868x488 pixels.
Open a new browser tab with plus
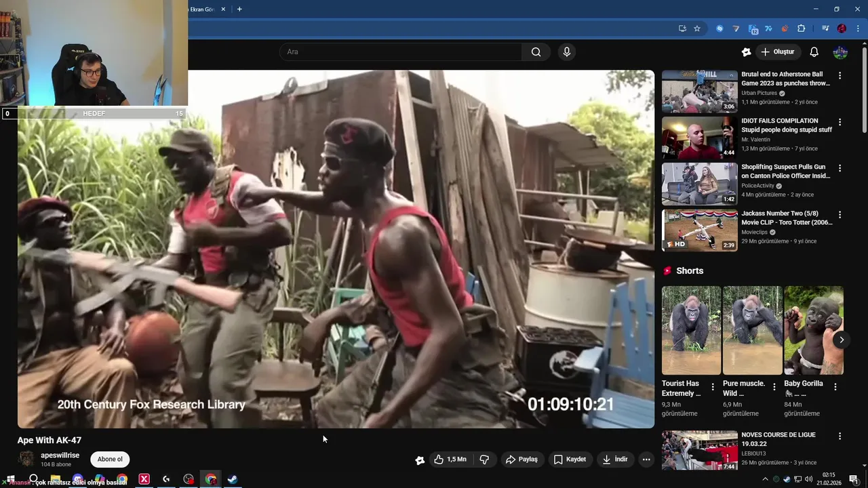click(239, 9)
